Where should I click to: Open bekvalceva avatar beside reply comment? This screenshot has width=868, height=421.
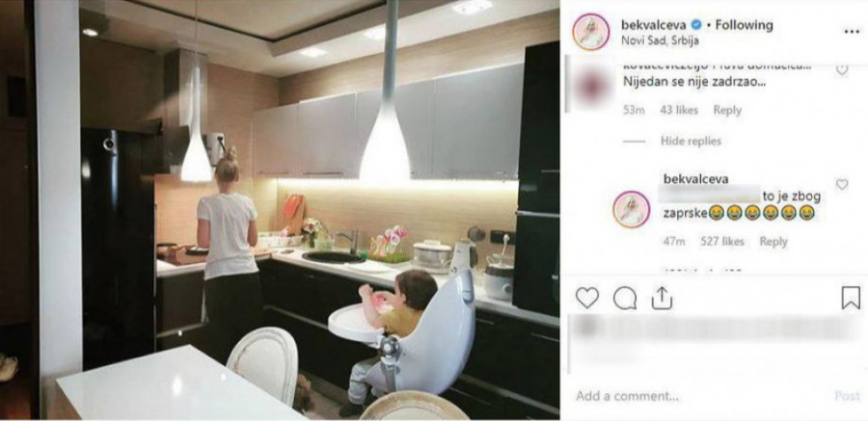pyautogui.click(x=631, y=209)
